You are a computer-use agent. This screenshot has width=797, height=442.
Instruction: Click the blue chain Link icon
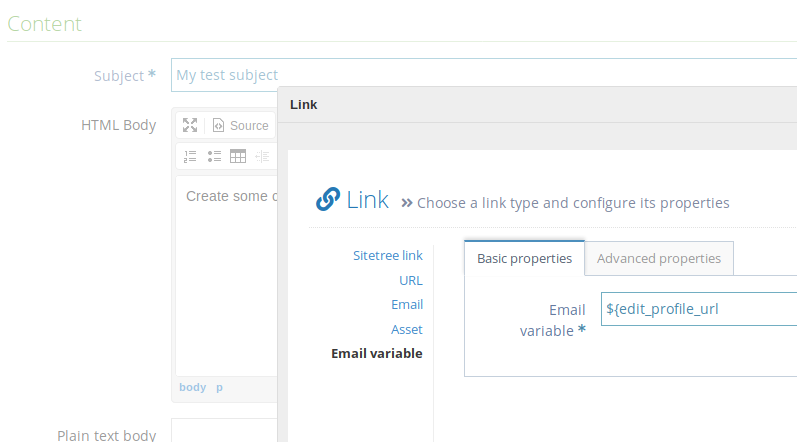point(328,199)
